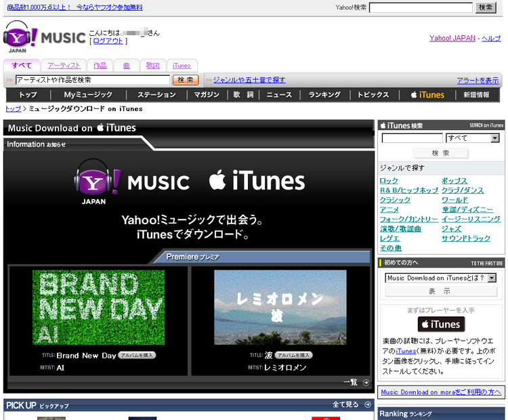Open the ポップス genre link
This screenshot has width=508, height=420.
(454, 181)
